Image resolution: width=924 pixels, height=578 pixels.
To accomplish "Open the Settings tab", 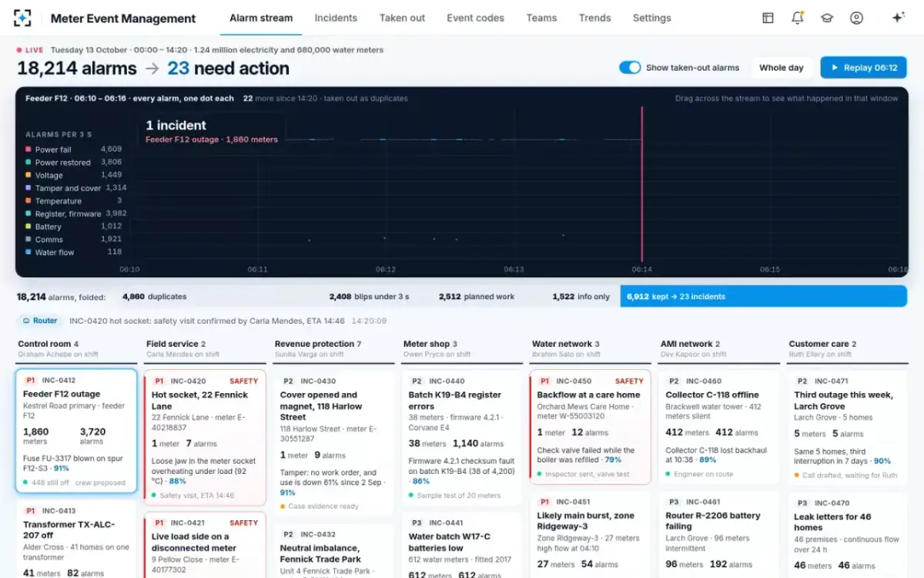I will 651,18.
